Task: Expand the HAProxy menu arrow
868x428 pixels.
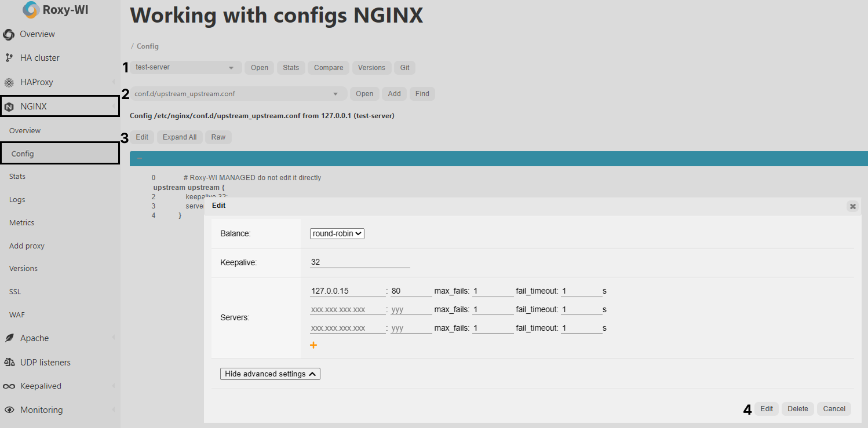Action: tap(114, 83)
